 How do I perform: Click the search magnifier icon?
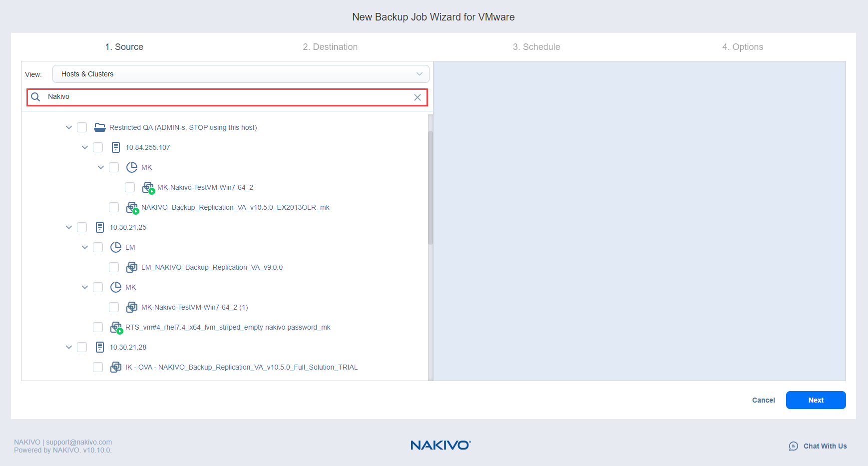[x=35, y=97]
